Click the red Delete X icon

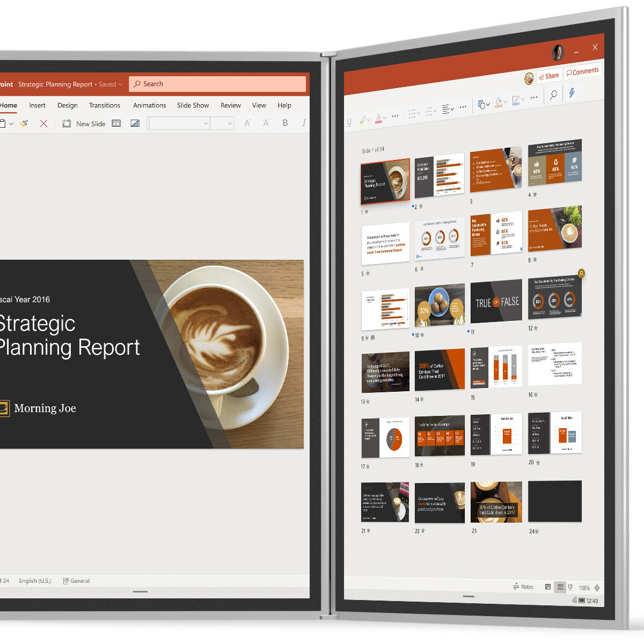[43, 123]
